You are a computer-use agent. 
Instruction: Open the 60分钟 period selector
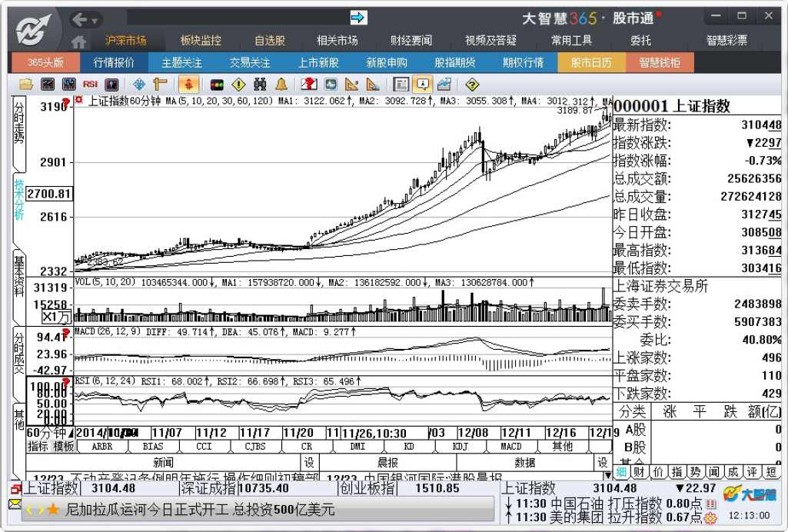coord(50,433)
